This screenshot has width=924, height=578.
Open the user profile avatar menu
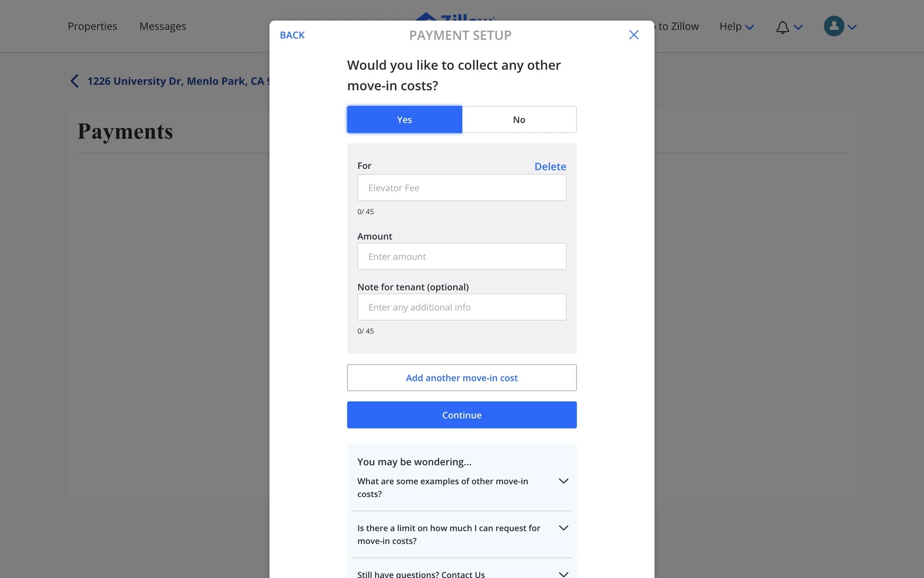pyautogui.click(x=834, y=26)
